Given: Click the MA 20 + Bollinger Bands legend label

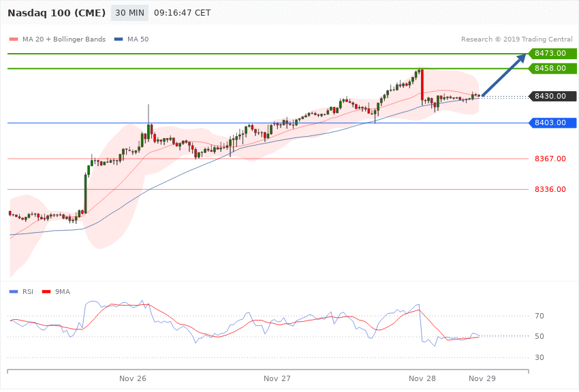Looking at the screenshot, I should pos(64,39).
